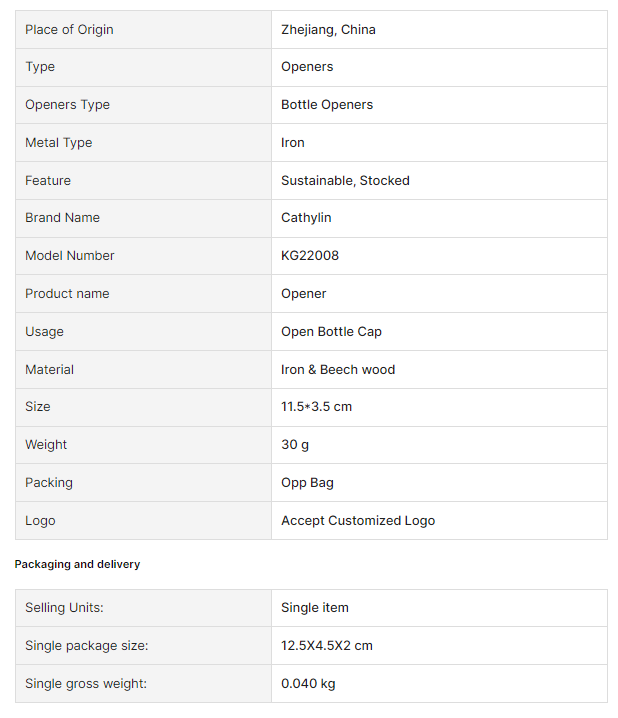Click the gross weight value '0.040 kg'

308,684
